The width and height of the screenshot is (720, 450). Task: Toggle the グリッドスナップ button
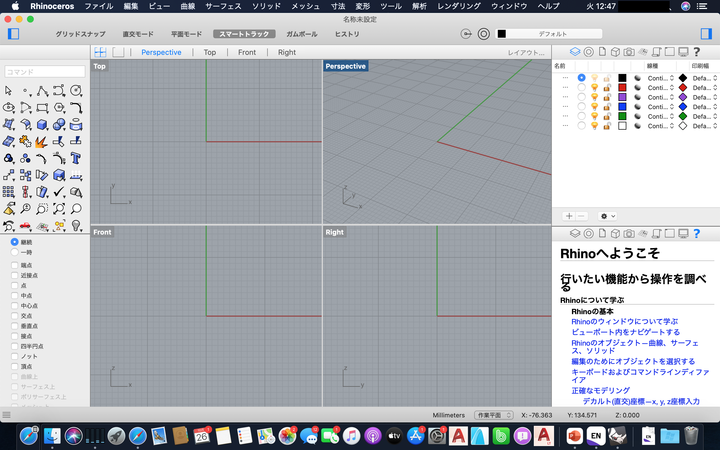tap(80, 34)
